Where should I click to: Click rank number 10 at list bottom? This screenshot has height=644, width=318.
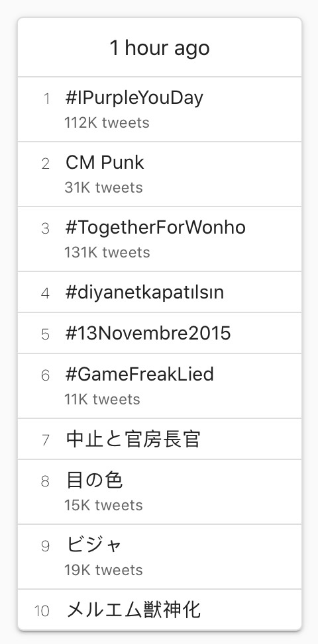coord(42,611)
